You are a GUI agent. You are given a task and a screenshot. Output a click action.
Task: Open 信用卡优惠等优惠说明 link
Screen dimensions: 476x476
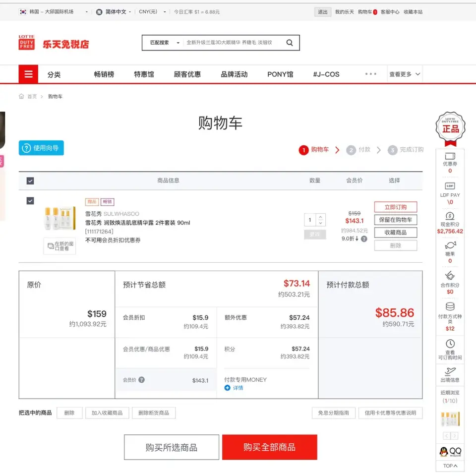(x=390, y=413)
